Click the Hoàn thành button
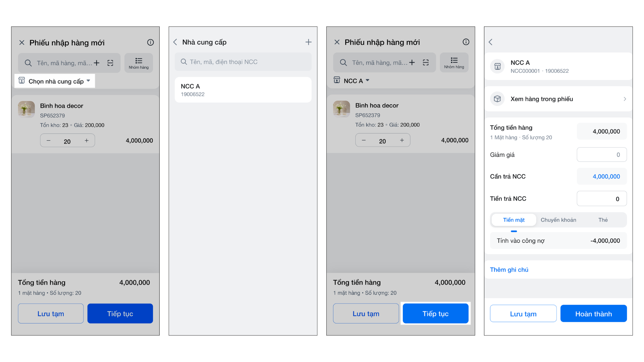Image resolution: width=644 pixels, height=362 pixels. tap(593, 314)
